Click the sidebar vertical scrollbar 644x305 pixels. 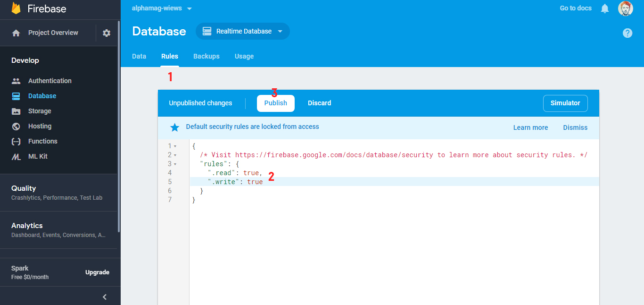click(118, 127)
